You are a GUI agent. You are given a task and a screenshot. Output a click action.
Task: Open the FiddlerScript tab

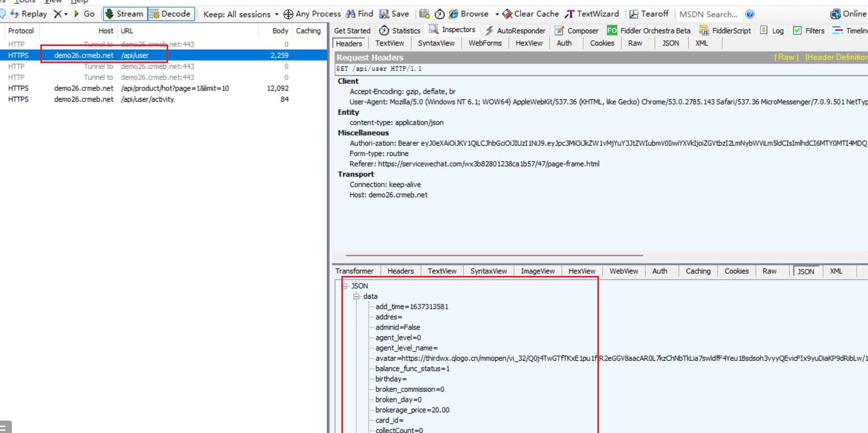click(x=725, y=30)
